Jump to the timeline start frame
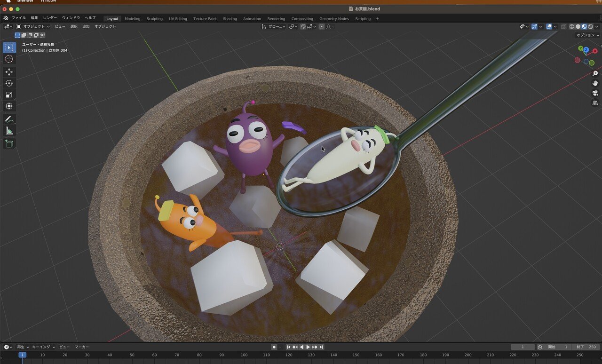Image resolution: width=602 pixels, height=364 pixels. click(x=289, y=347)
